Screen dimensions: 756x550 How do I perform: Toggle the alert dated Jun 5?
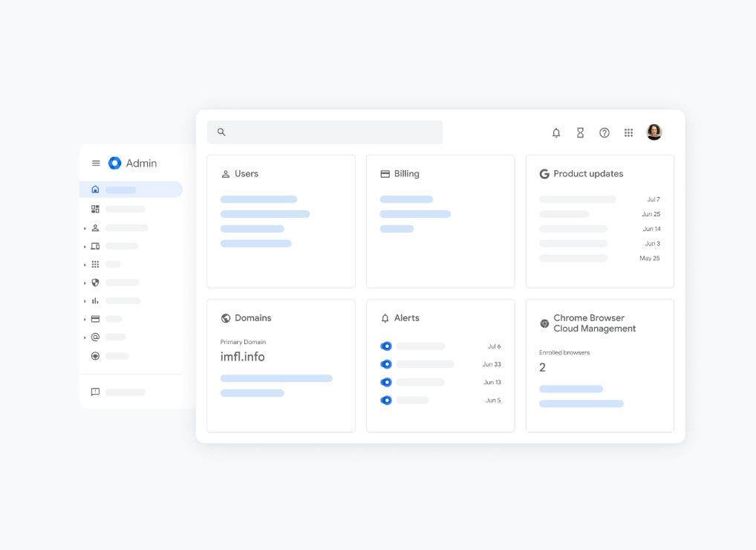pos(385,401)
